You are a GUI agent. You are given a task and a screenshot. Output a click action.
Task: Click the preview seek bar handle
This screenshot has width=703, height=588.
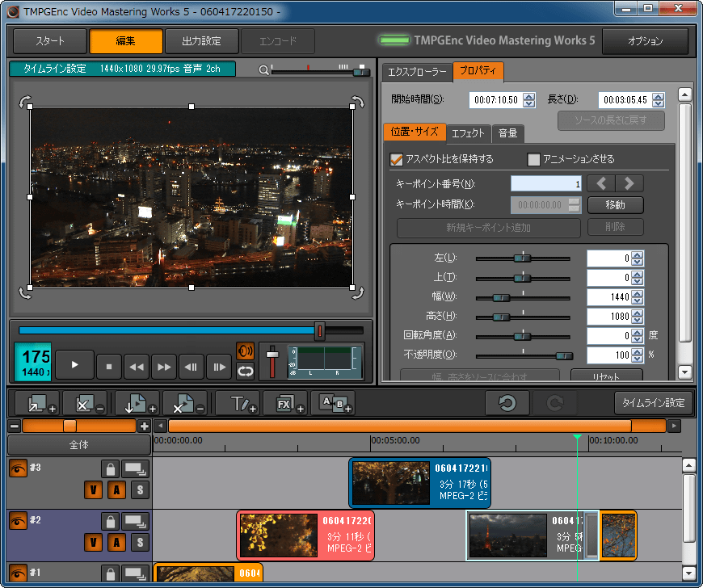pos(320,331)
